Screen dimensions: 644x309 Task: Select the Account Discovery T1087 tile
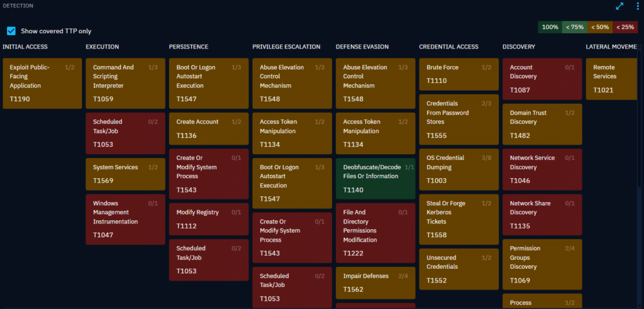coord(541,79)
